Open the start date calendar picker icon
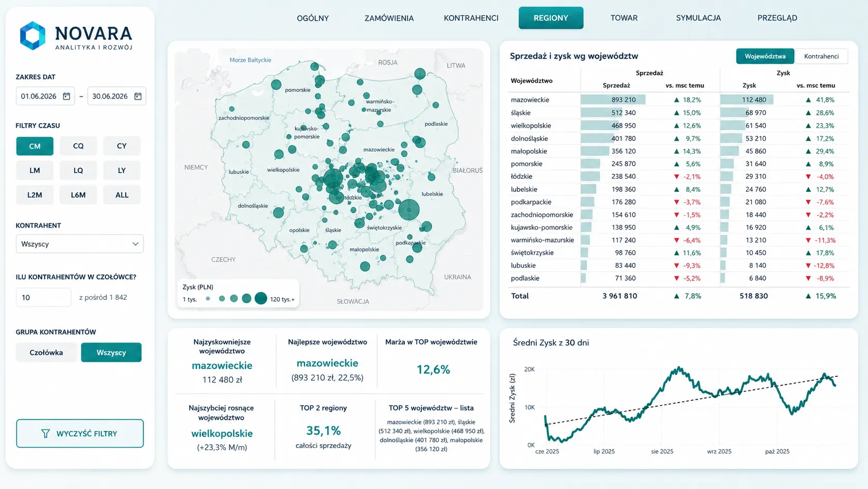 click(66, 96)
